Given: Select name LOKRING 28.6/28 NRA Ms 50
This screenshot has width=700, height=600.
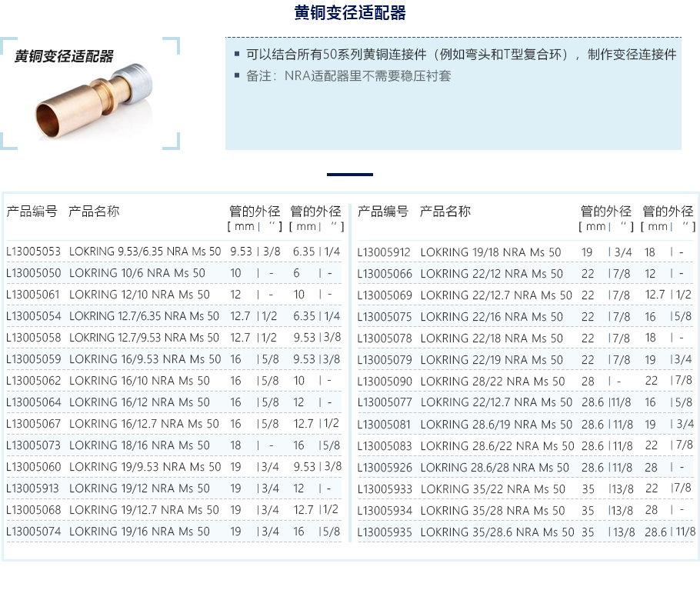Looking at the screenshot, I should (x=495, y=468).
